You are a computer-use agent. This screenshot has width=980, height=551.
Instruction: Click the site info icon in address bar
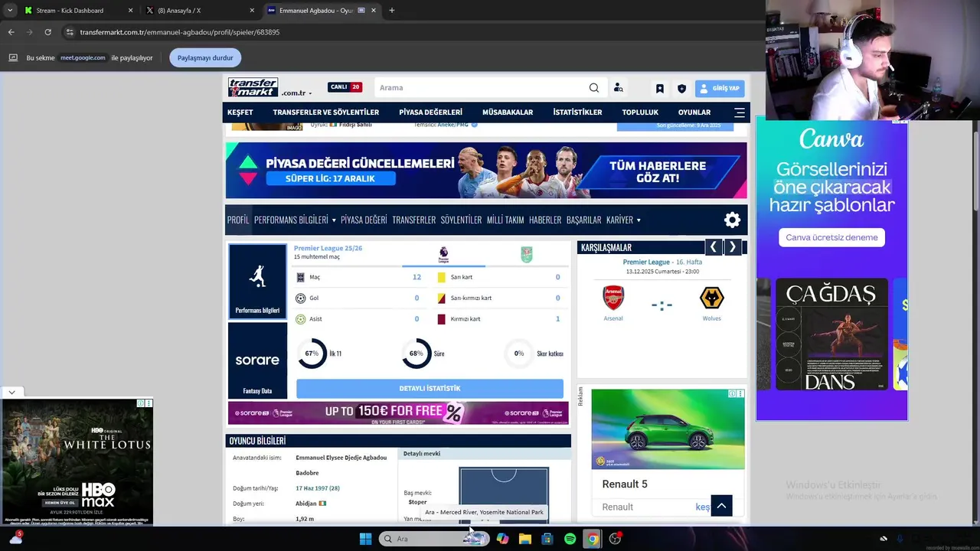[70, 32]
